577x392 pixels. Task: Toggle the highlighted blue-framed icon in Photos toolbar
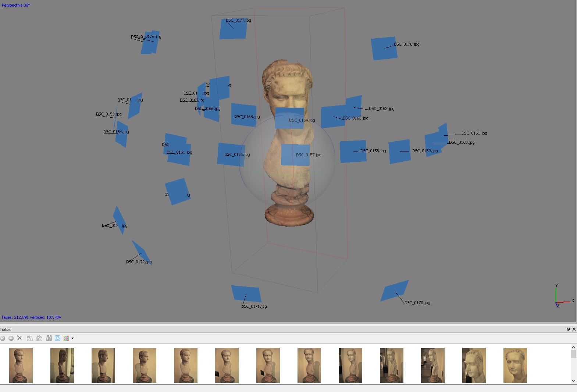point(58,338)
